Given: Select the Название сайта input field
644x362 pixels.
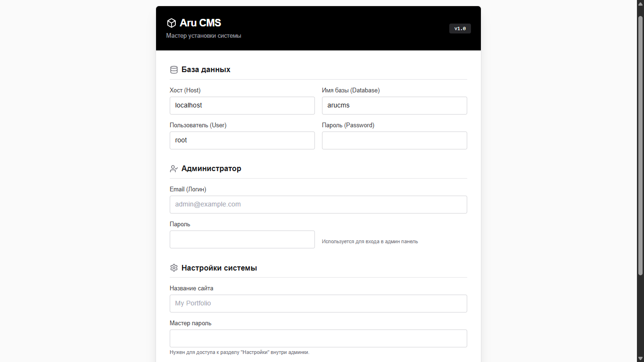Looking at the screenshot, I should 318,304.
